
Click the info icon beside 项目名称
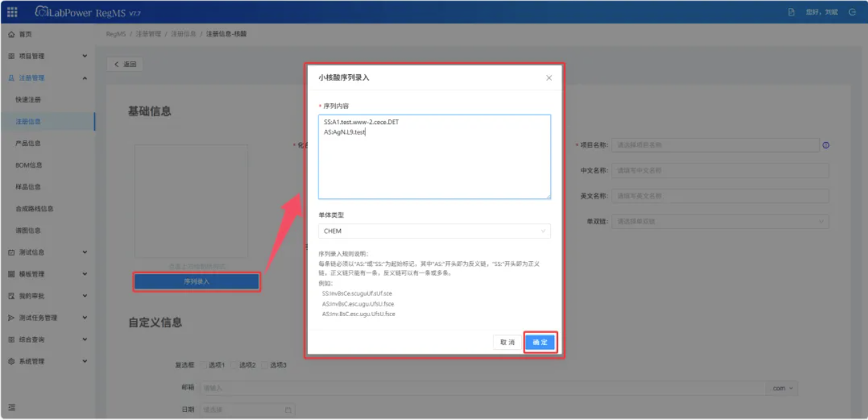pyautogui.click(x=826, y=145)
